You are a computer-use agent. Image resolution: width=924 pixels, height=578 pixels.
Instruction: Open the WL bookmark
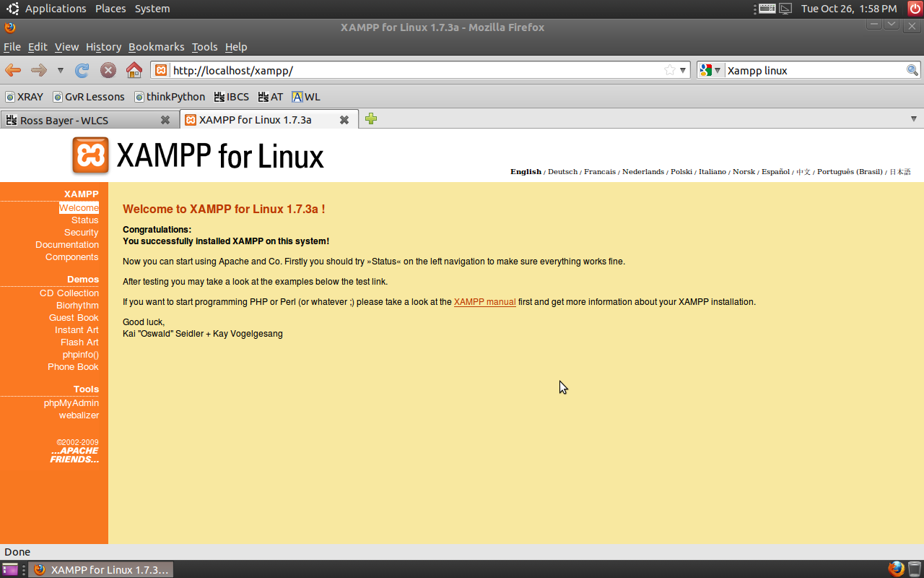pos(306,97)
